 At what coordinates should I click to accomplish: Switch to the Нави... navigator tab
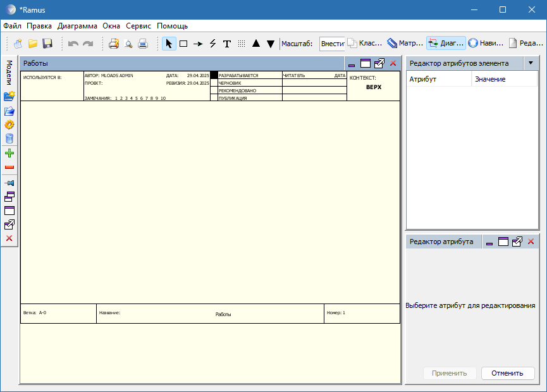tap(486, 43)
